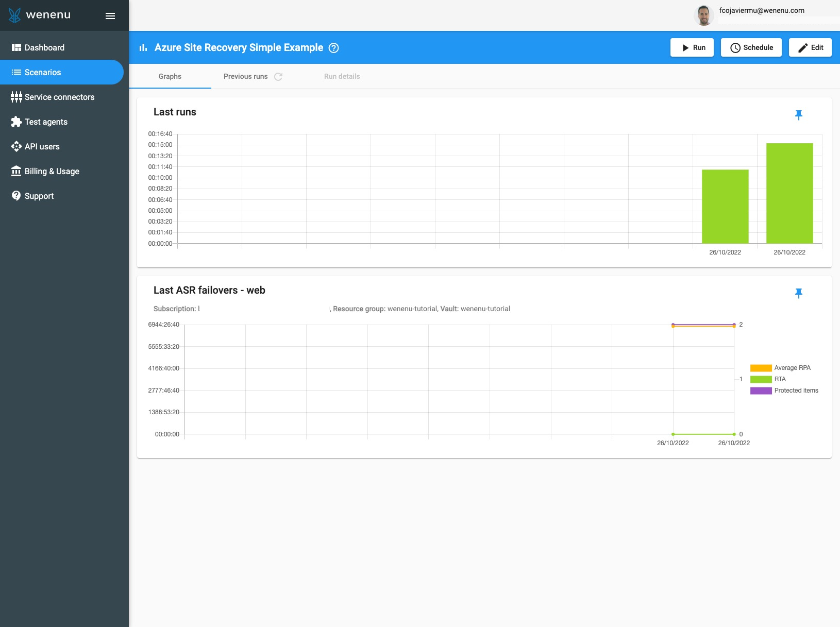Click the Last runs heading

[175, 112]
